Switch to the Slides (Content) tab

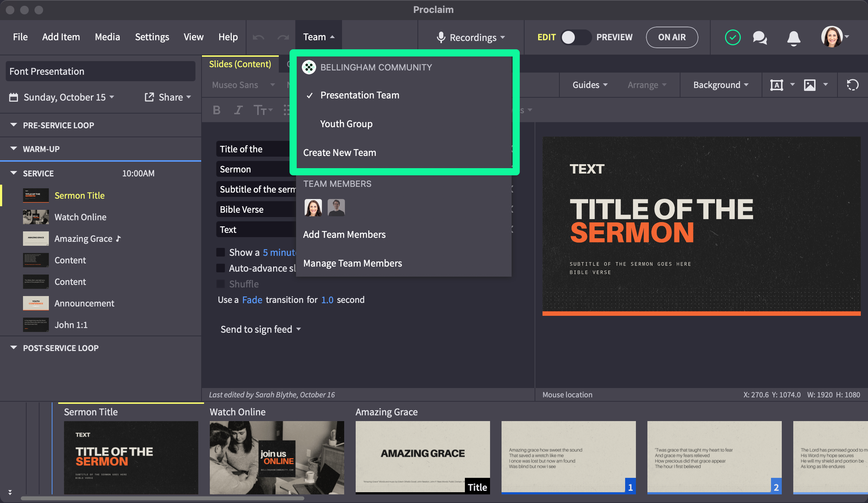(x=240, y=64)
